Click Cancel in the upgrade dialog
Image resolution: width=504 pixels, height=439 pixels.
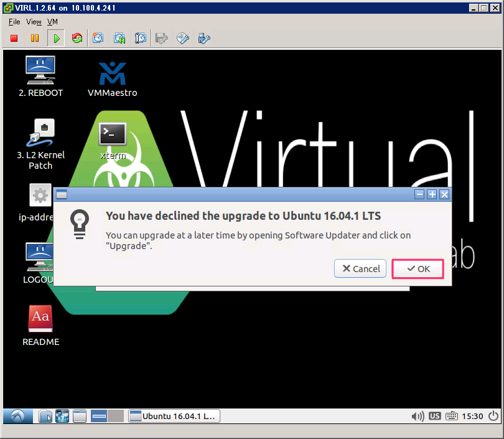[360, 269]
